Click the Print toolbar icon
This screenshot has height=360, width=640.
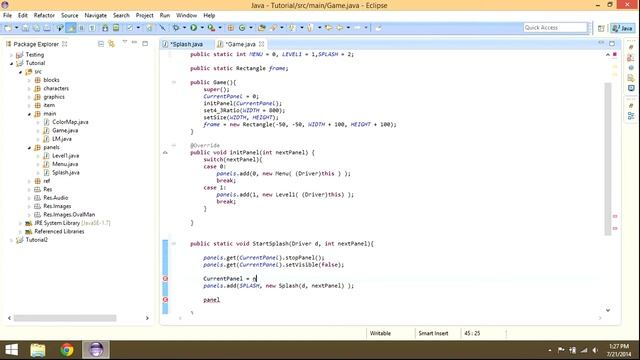point(47,28)
